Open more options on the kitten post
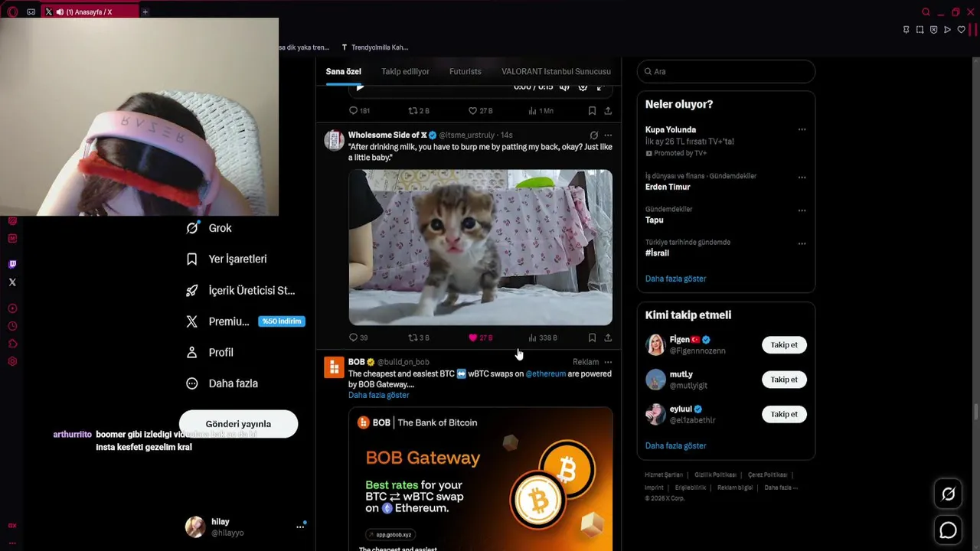 coord(608,135)
